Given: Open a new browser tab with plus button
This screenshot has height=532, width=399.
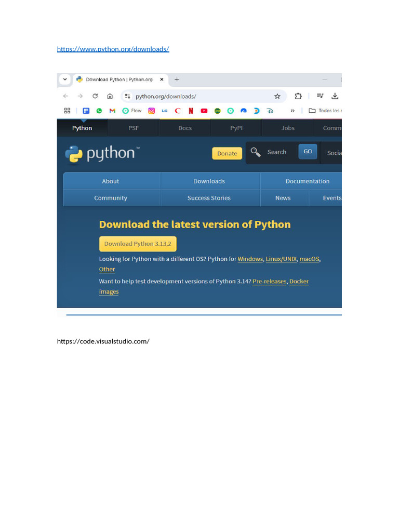Looking at the screenshot, I should (x=177, y=79).
